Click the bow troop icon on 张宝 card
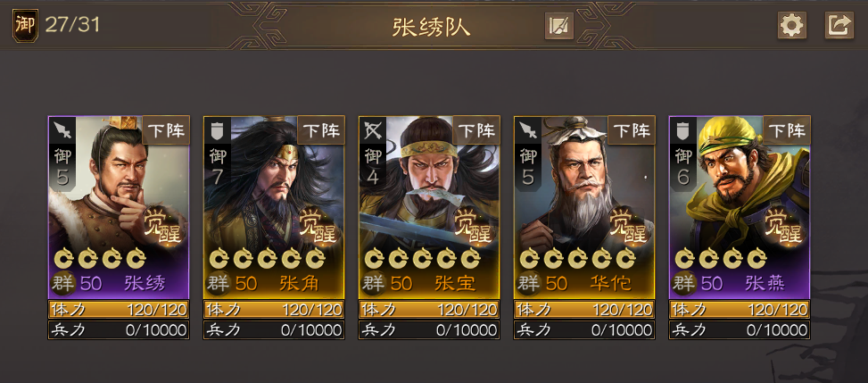 tap(372, 131)
